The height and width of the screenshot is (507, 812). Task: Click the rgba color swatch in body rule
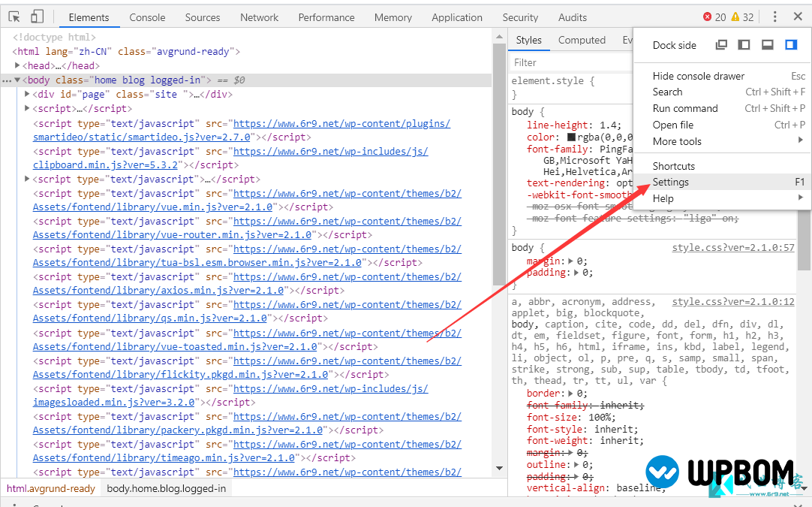point(571,137)
